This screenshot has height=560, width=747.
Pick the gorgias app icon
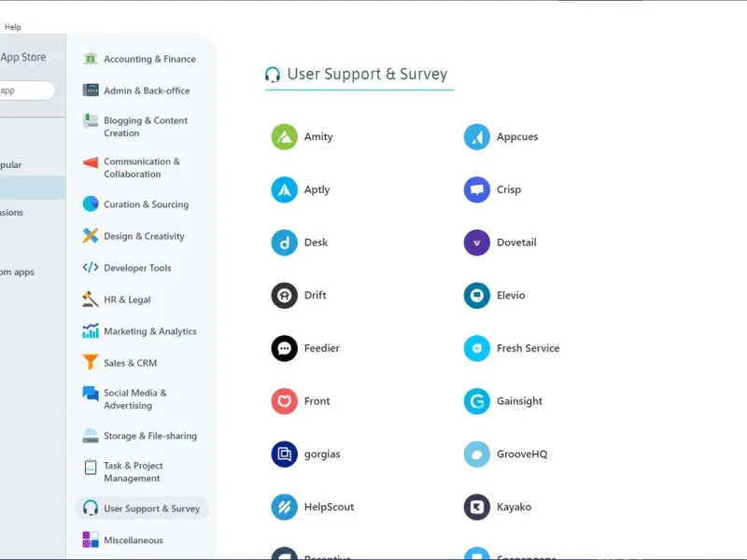coord(285,454)
